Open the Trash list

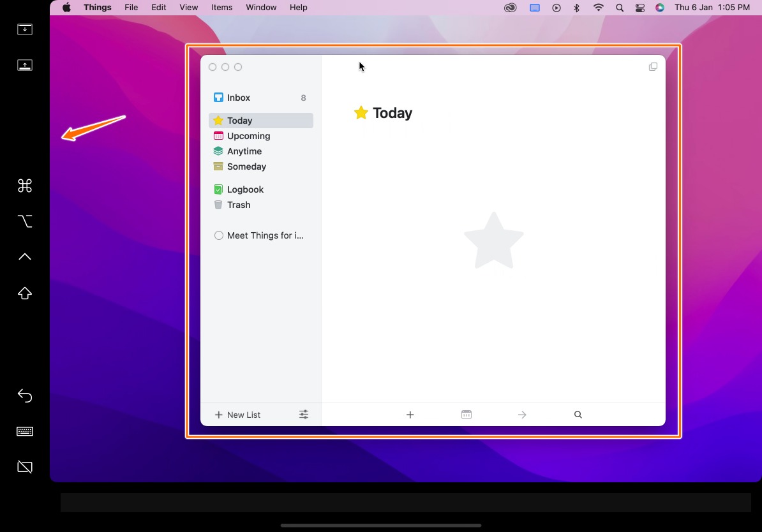tap(261, 205)
